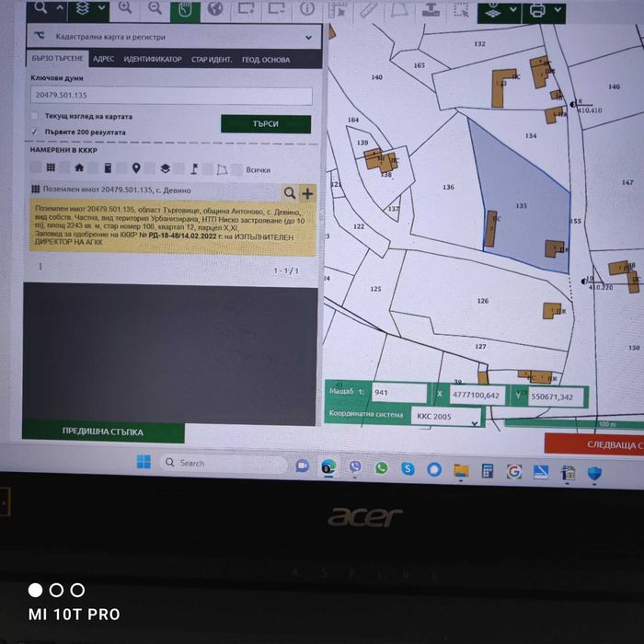The image size is (644, 644).
Task: Activate the hand pan tool
Action: click(185, 10)
